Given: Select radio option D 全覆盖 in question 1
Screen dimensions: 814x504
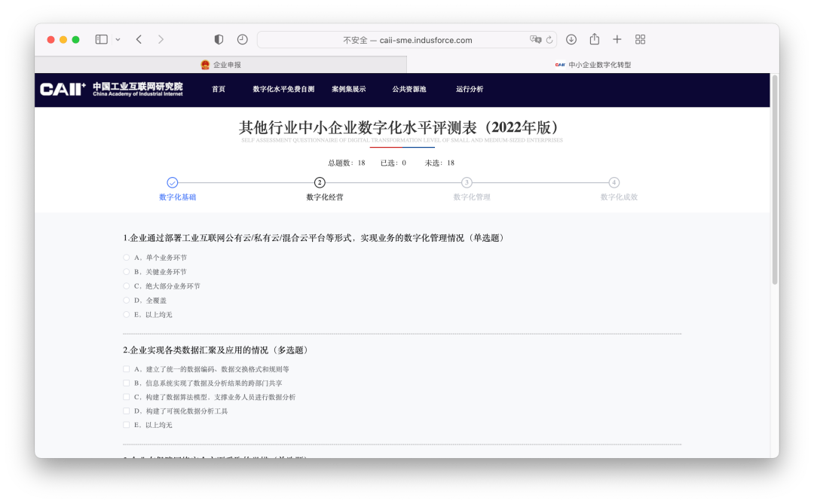Looking at the screenshot, I should [x=126, y=300].
